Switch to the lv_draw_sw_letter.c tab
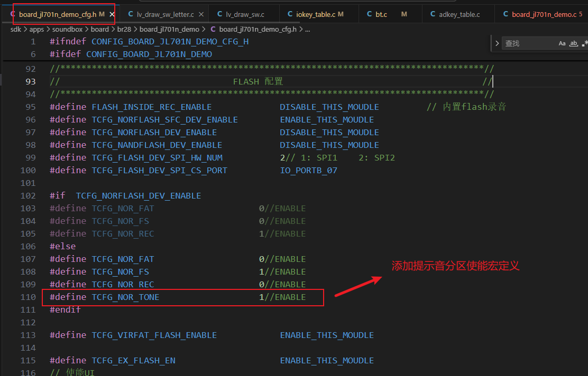This screenshot has width=588, height=376. point(166,14)
